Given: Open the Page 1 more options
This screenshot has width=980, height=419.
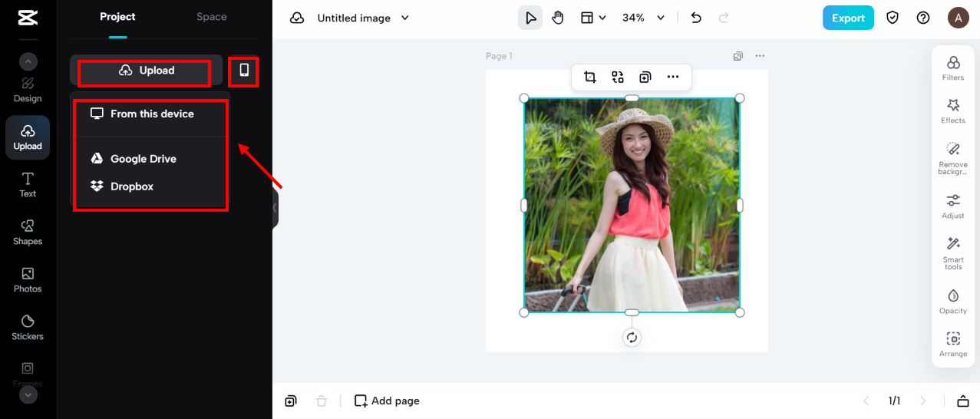Looking at the screenshot, I should pos(760,56).
